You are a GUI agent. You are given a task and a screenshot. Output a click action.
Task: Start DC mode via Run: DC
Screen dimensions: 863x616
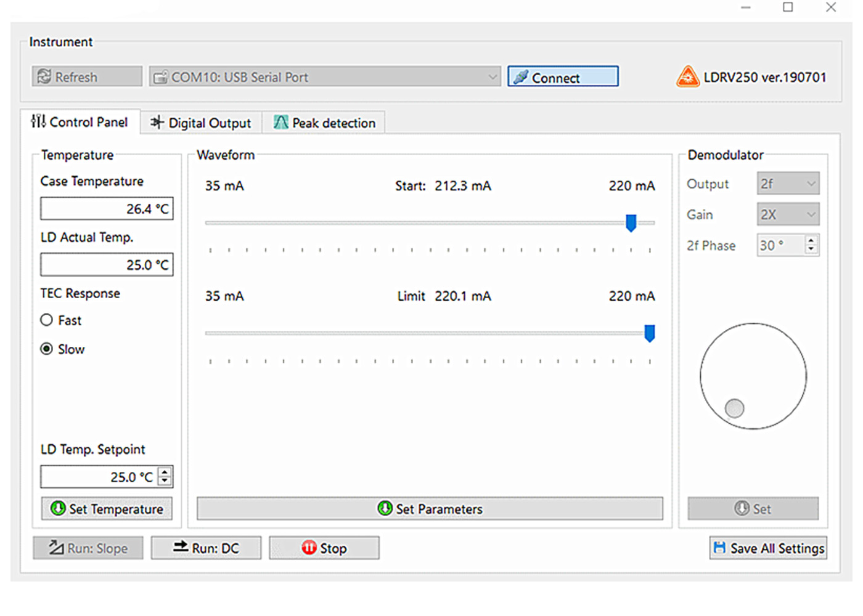(x=206, y=548)
